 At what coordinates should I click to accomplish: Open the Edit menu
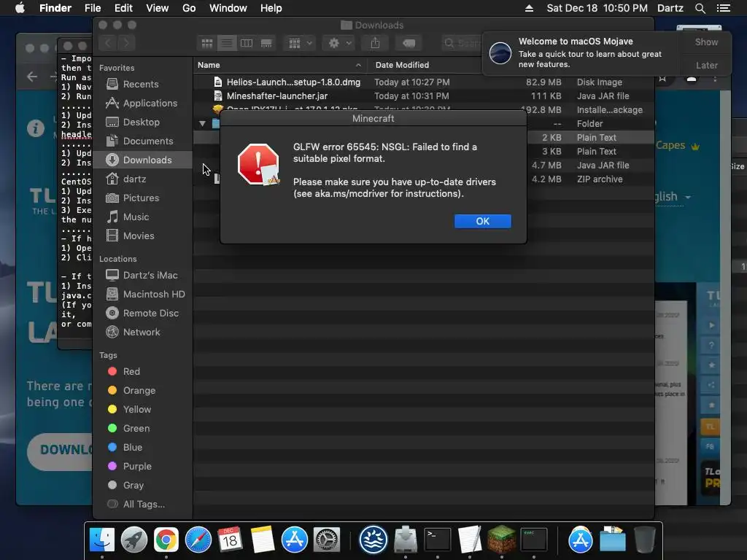click(x=123, y=8)
